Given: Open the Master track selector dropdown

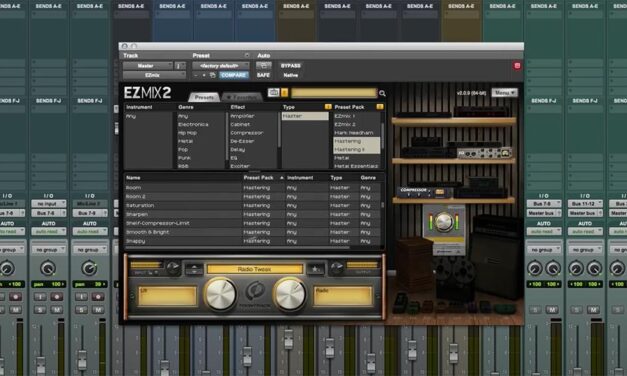Looking at the screenshot, I should pos(148,66).
